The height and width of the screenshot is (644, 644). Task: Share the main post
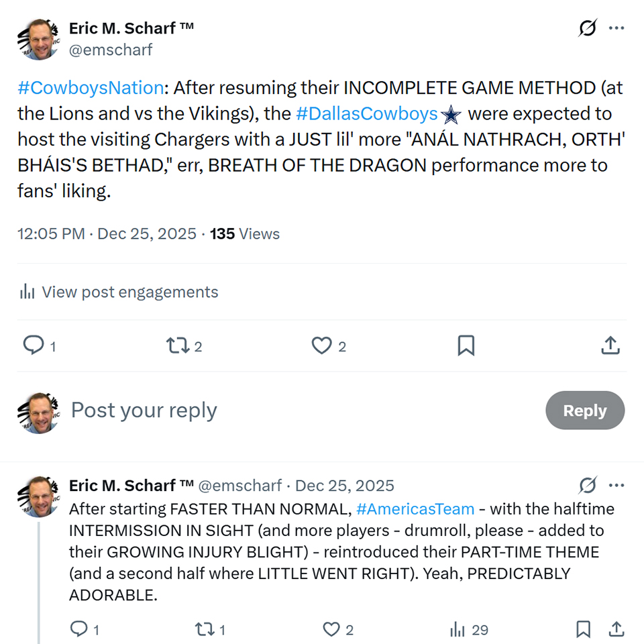coord(609,345)
